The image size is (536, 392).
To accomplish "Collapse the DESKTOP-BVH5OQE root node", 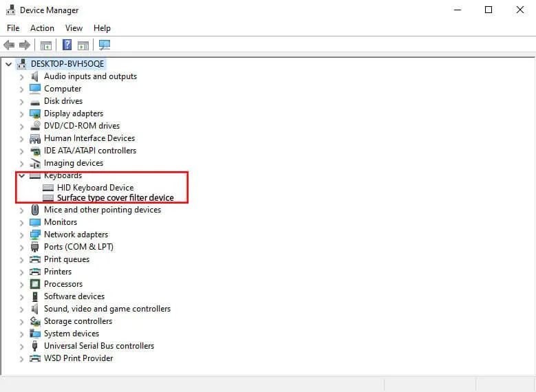I will pyautogui.click(x=8, y=64).
